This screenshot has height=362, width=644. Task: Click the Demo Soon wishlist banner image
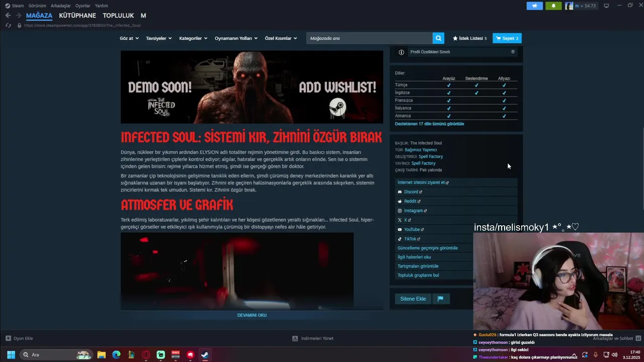click(252, 87)
